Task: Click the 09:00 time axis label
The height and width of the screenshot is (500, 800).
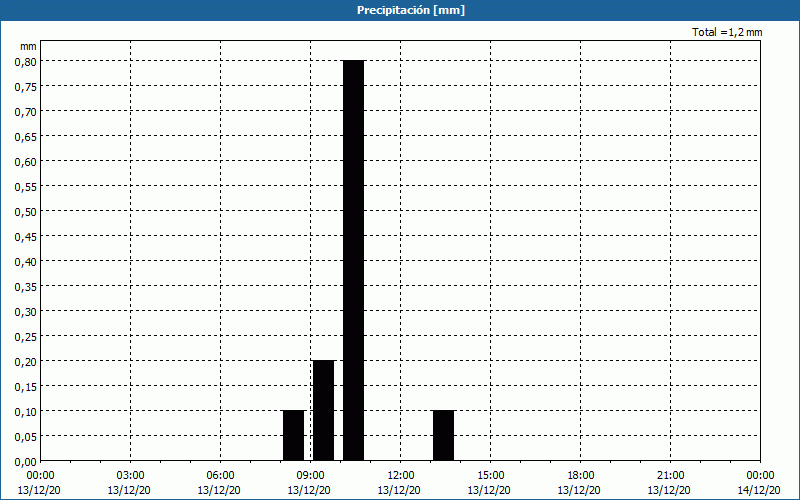Action: [310, 476]
